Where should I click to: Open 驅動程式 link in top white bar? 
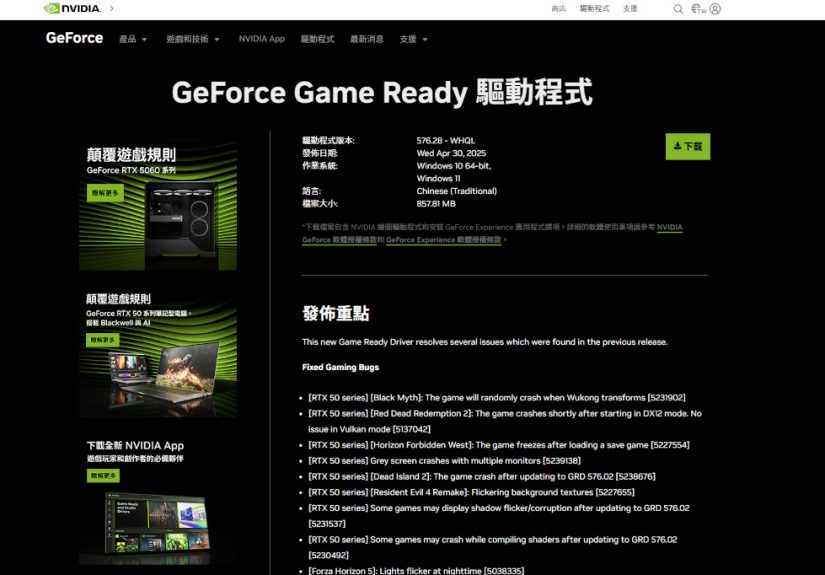(x=595, y=8)
